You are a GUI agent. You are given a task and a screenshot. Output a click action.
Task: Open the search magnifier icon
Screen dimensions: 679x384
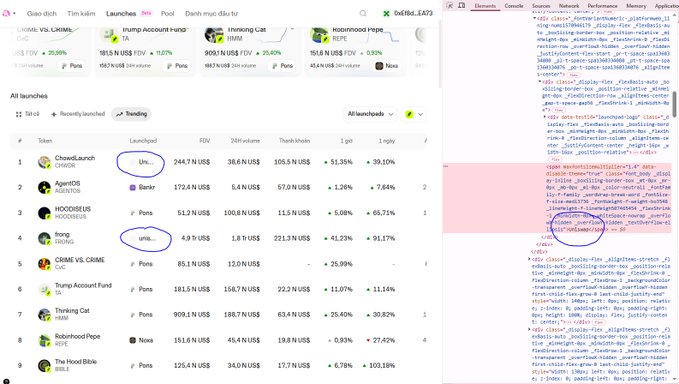coord(363,13)
